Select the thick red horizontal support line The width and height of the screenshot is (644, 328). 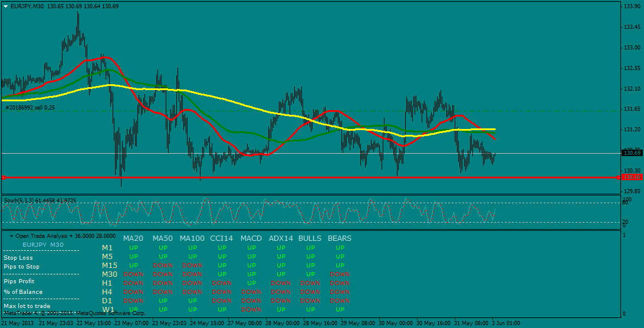[295, 177]
